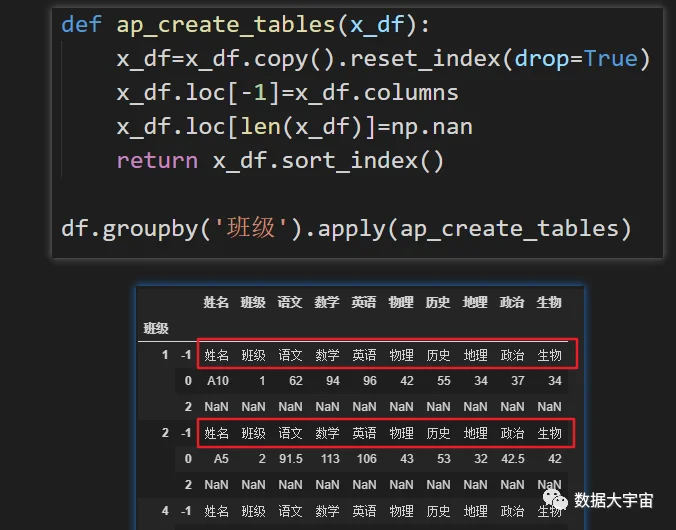Screen dimensions: 676x530
Task: Click the bold 地理 column header
Action: point(475,302)
